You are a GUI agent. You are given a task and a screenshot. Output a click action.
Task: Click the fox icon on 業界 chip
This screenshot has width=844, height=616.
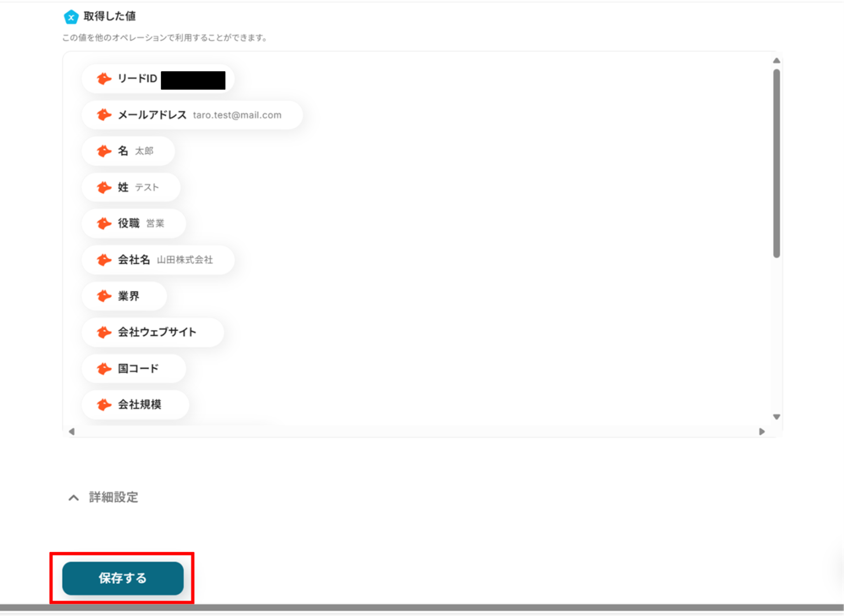click(104, 296)
